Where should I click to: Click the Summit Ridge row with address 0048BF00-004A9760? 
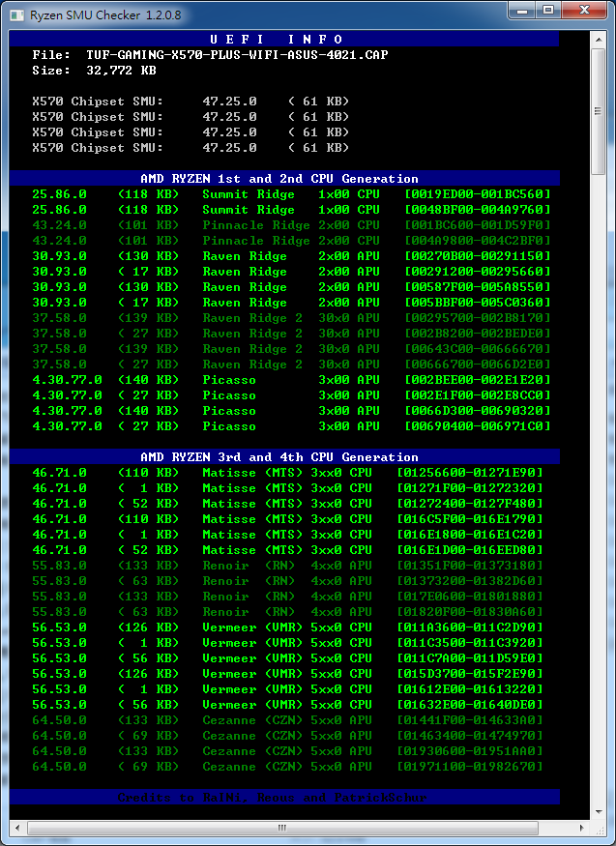click(291, 210)
